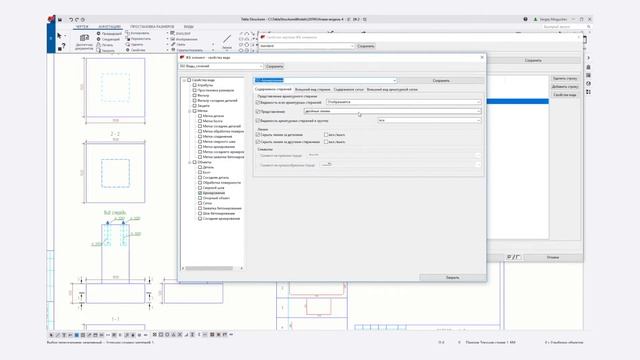Open help via the title bar question icon
The height and width of the screenshot is (360, 640).
(x=525, y=19)
